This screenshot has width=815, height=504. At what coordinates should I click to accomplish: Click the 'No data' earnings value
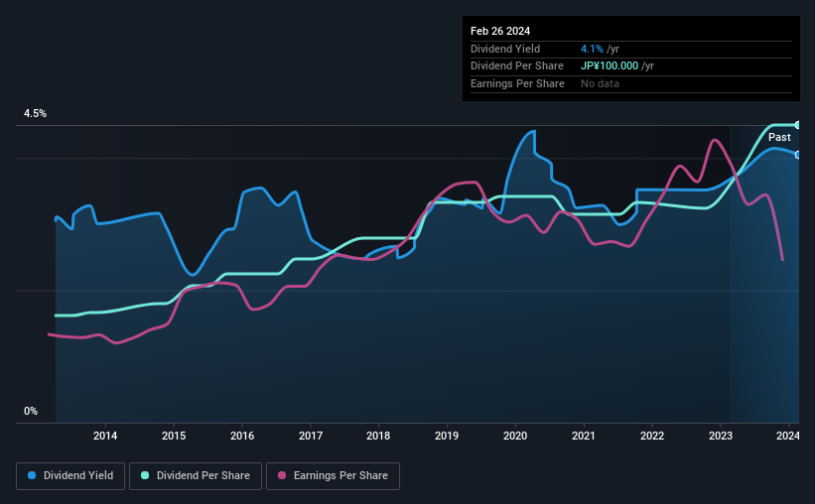pyautogui.click(x=600, y=83)
